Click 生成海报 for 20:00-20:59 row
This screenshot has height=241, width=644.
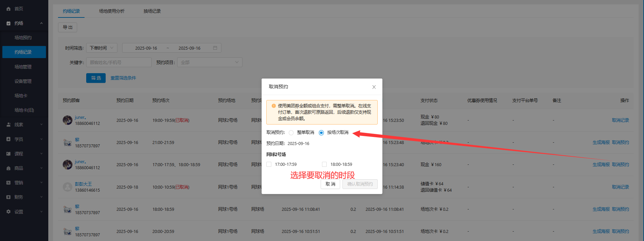coord(601,231)
